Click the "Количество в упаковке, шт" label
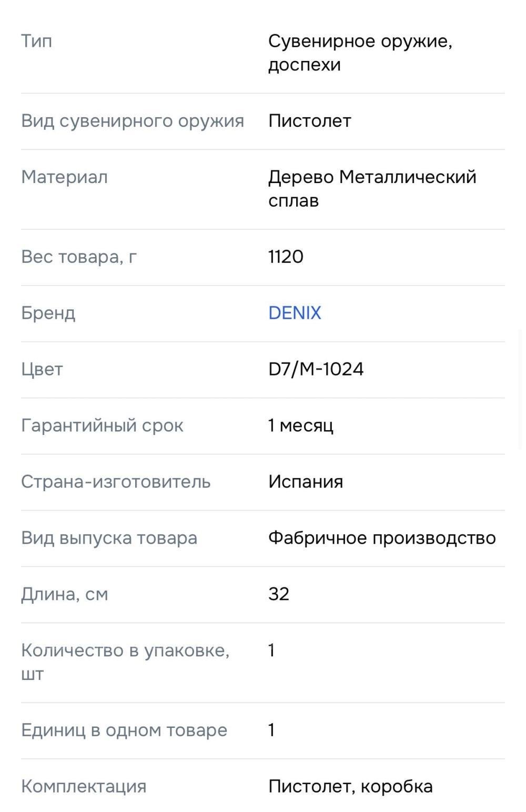The height and width of the screenshot is (812, 526). pyautogui.click(x=125, y=662)
